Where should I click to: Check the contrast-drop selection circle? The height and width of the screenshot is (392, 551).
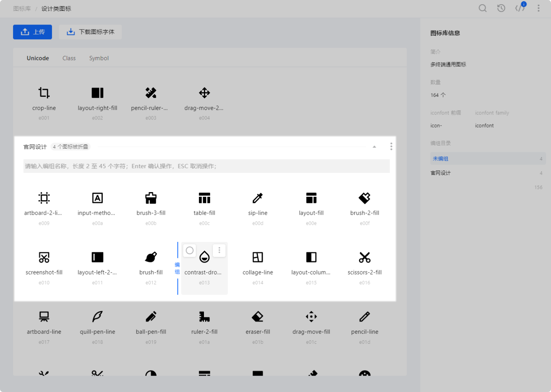(x=189, y=251)
